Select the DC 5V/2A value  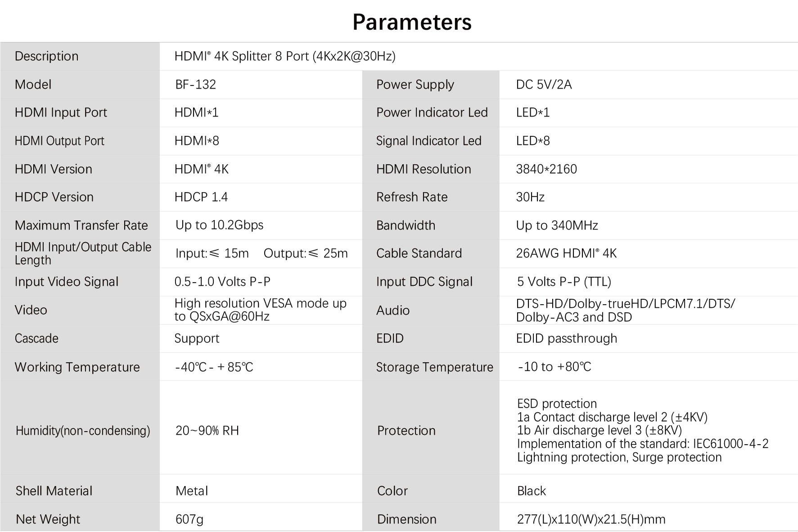pyautogui.click(x=544, y=85)
